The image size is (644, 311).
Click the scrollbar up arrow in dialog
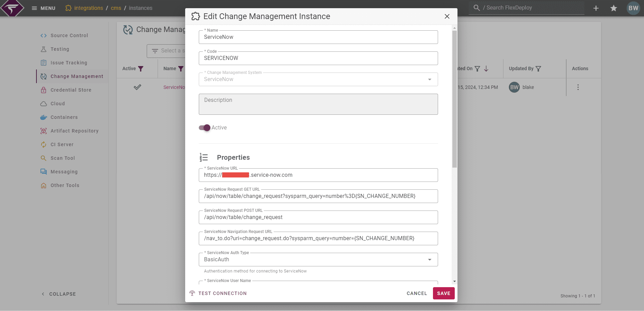click(x=454, y=27)
